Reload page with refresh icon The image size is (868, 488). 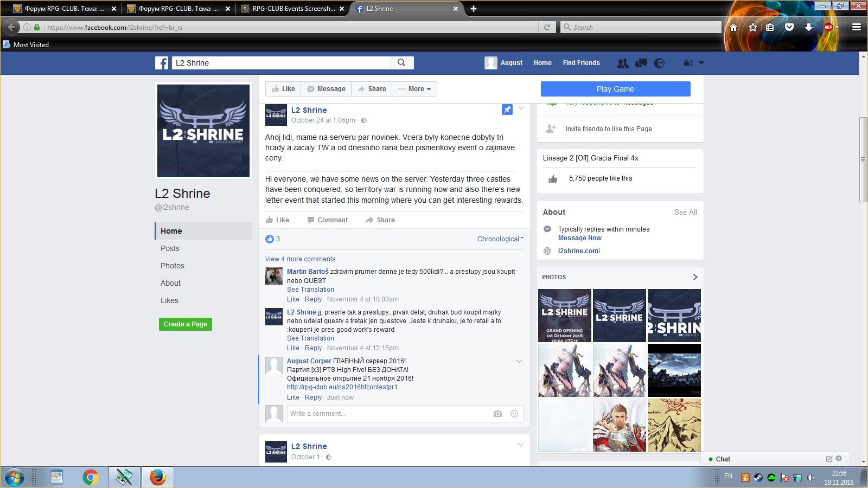[547, 27]
